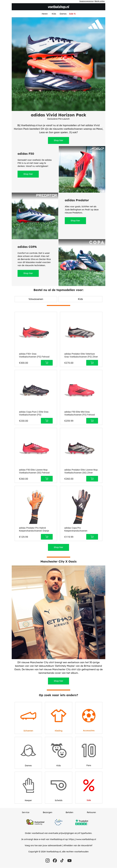Image resolution: width=117 pixels, height=868 pixels.
Task: Select the Kids tab under topmodellen
Action: (x=80, y=299)
